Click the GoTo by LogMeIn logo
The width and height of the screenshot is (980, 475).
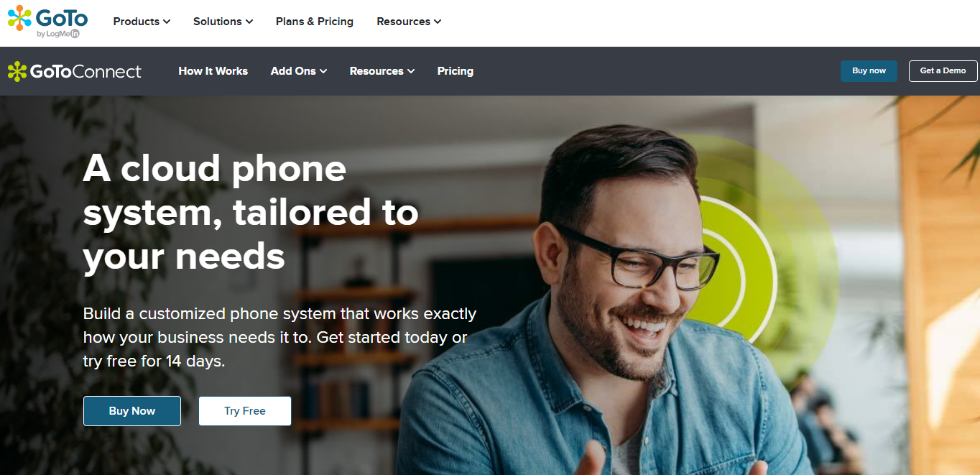pos(47,22)
